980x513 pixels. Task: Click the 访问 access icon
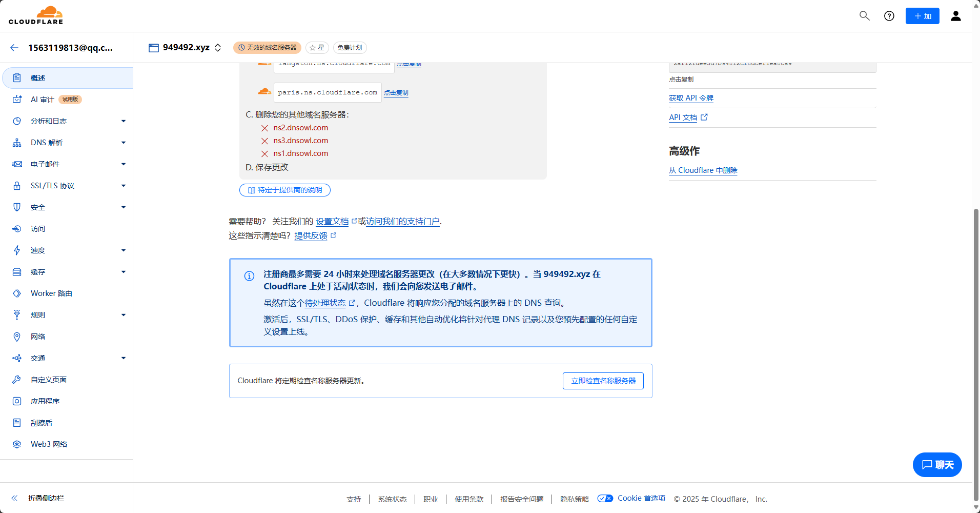(17, 229)
